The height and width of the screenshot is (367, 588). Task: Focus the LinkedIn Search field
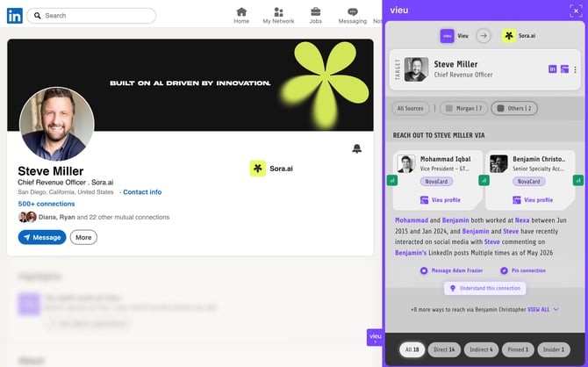coord(91,16)
